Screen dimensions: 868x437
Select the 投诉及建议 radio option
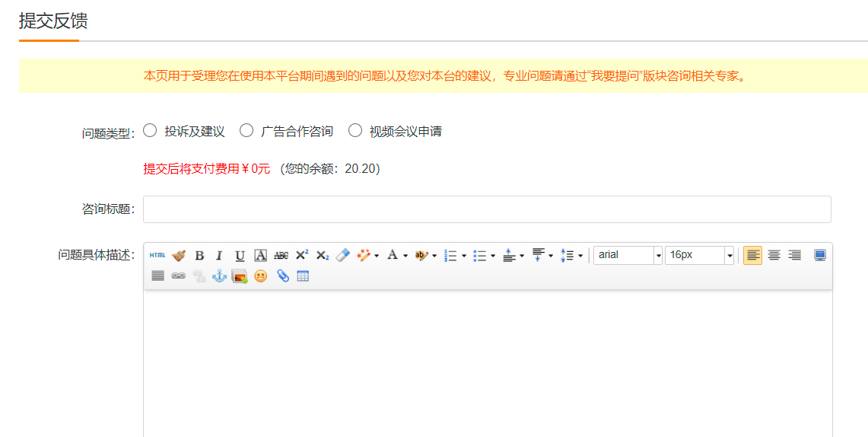tap(150, 130)
